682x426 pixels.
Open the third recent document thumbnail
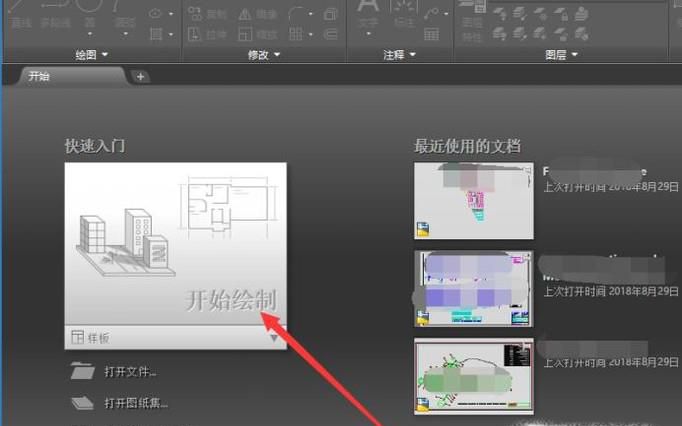473,376
